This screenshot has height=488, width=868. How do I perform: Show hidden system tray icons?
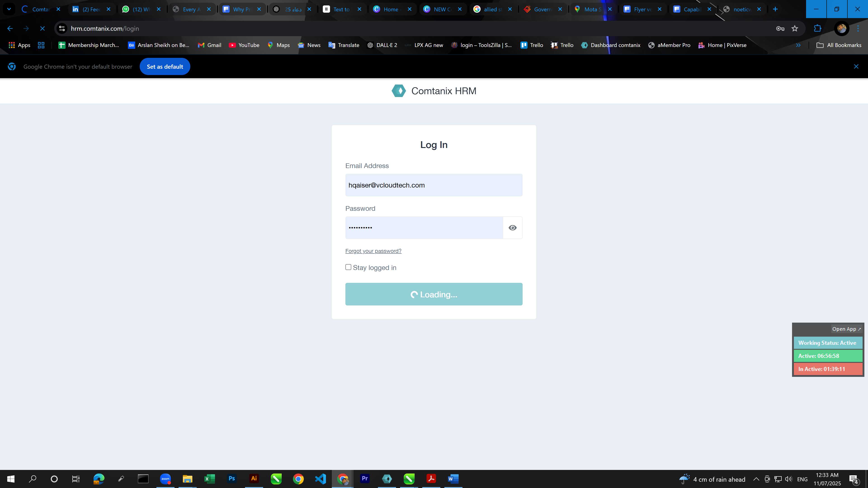pos(756,479)
